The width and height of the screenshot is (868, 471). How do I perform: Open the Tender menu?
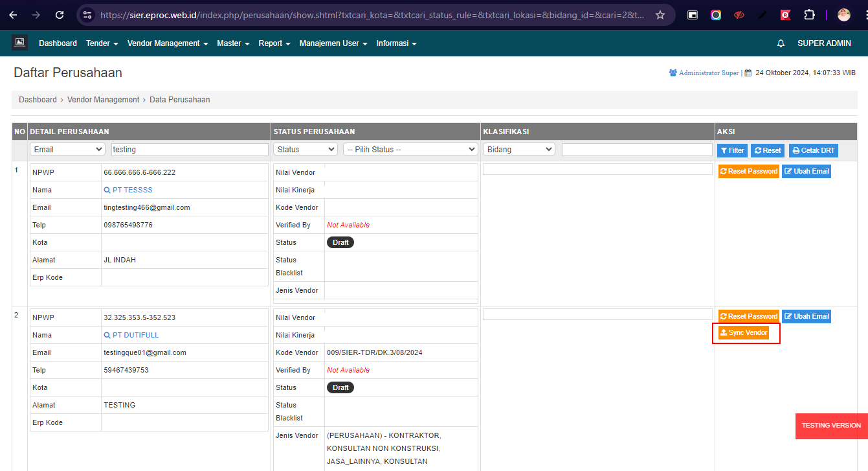[x=102, y=43]
